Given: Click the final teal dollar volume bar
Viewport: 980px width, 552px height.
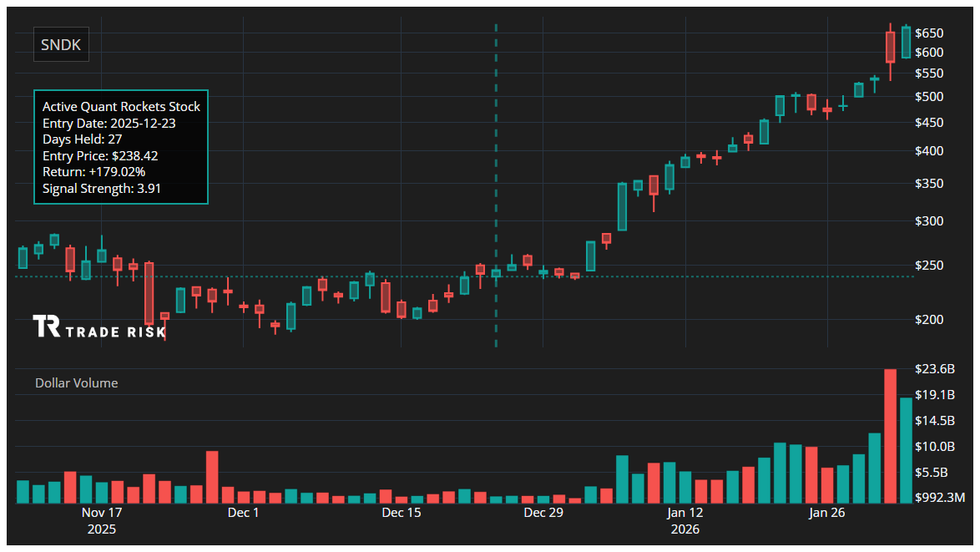Looking at the screenshot, I should coord(906,450).
